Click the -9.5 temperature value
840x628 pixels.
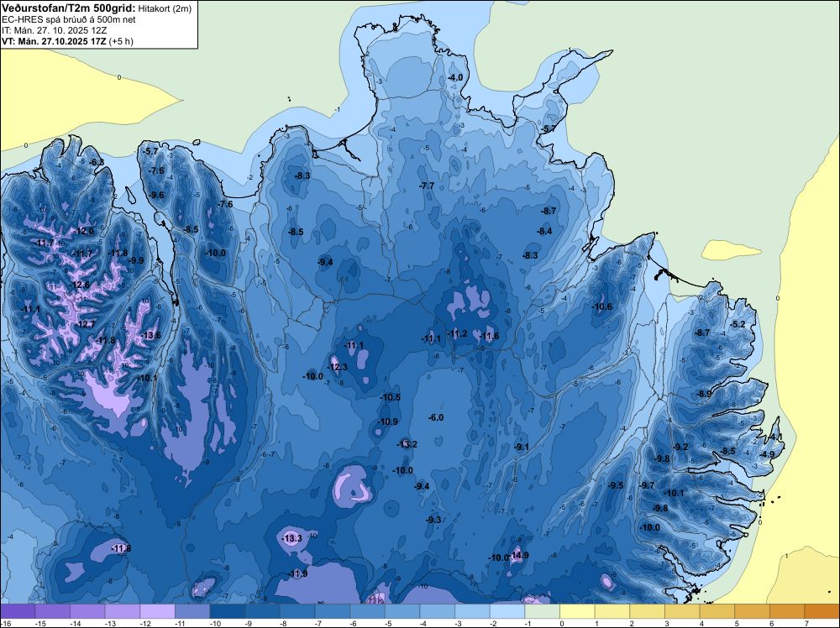click(x=616, y=485)
